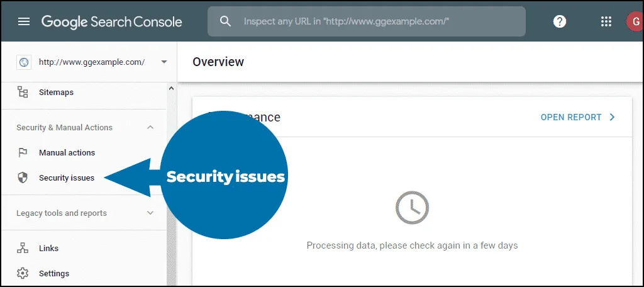
Task: Click the Manual actions flag icon
Action: [23, 152]
